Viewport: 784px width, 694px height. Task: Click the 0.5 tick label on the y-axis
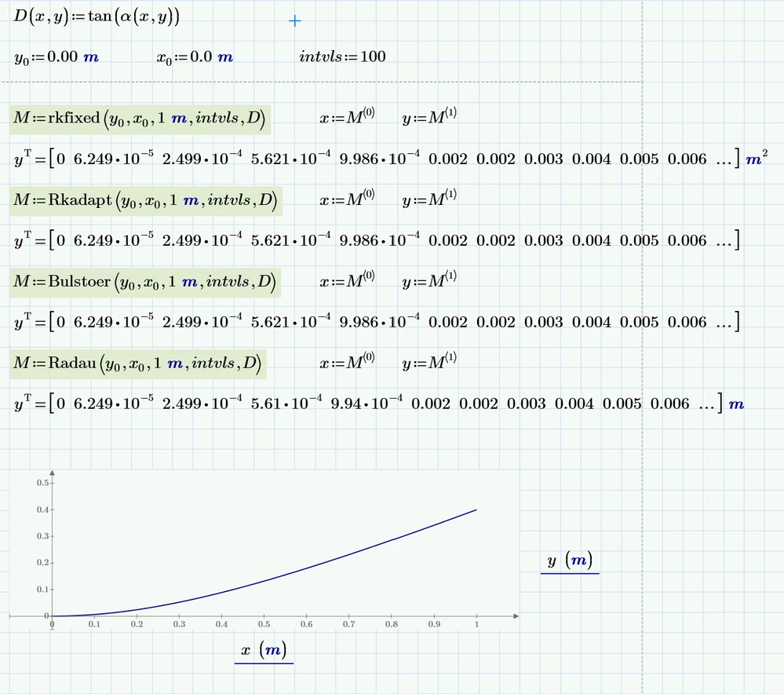click(42, 483)
